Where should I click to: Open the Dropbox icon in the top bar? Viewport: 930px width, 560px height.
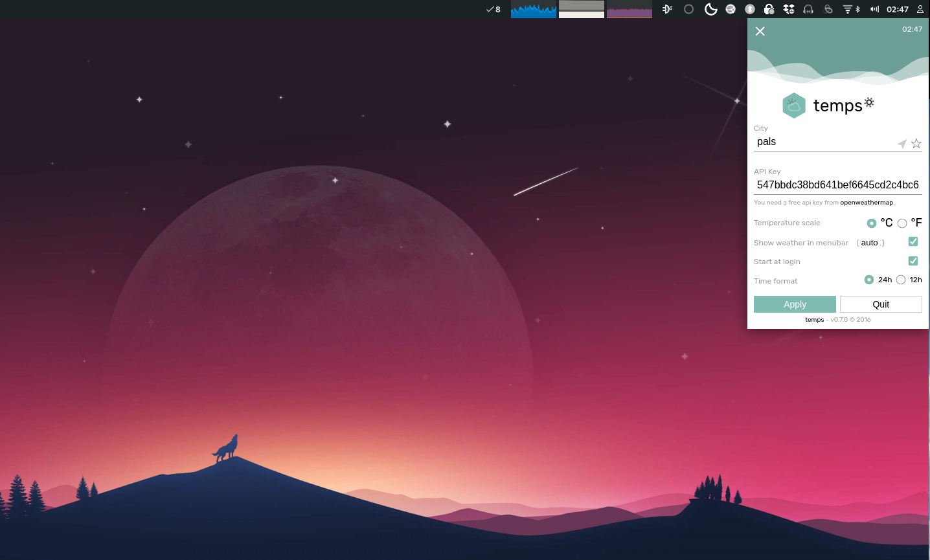click(x=788, y=9)
